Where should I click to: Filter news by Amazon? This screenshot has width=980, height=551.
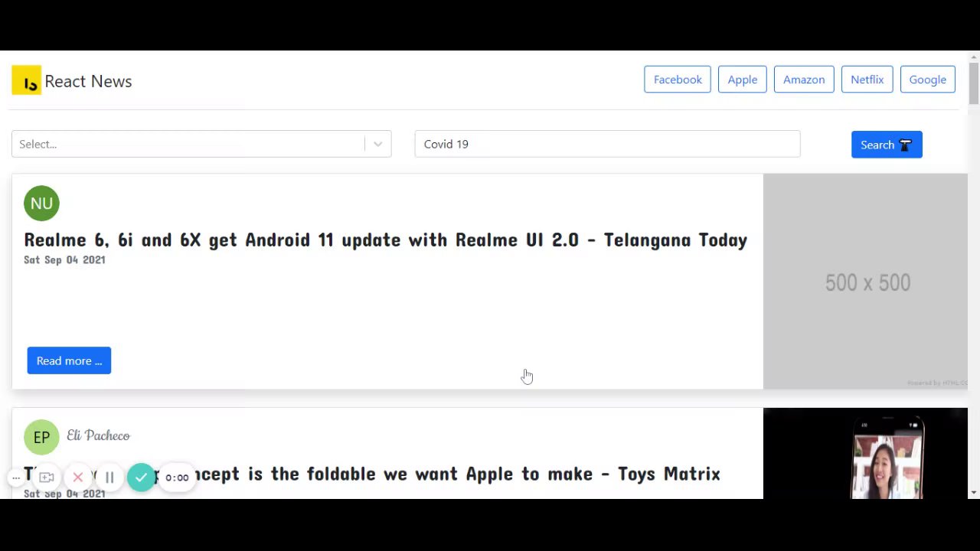[x=804, y=80]
